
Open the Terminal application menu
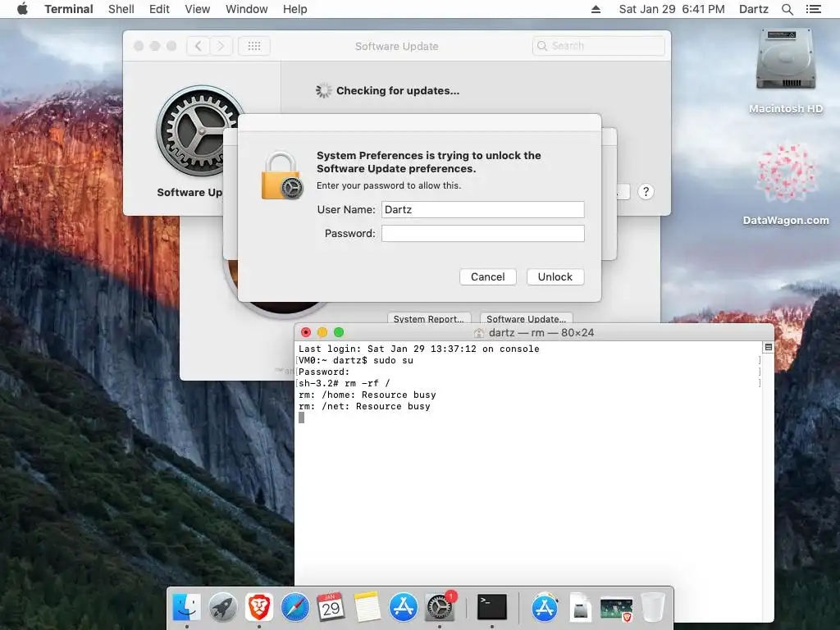[69, 9]
